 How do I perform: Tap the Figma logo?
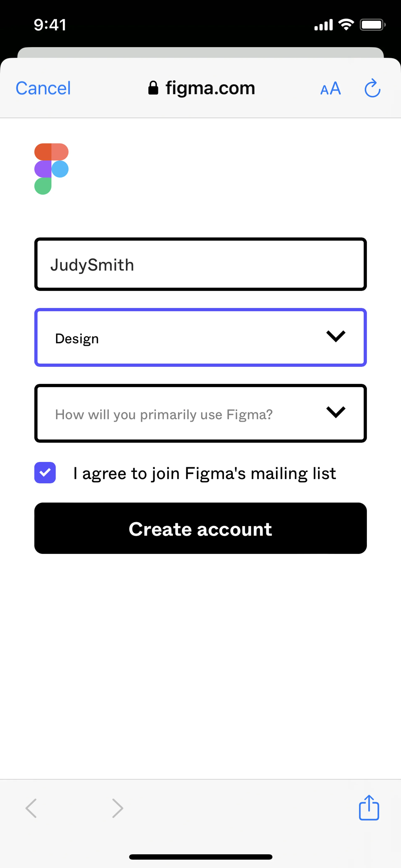[51, 169]
